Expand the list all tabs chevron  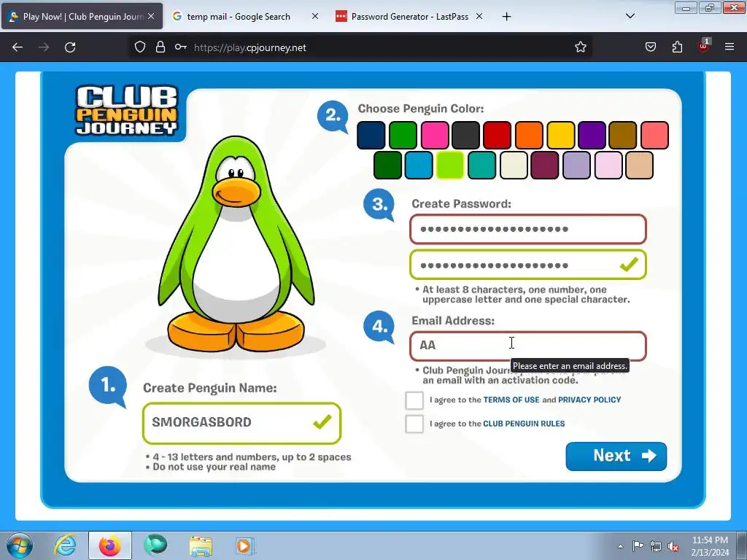click(630, 16)
